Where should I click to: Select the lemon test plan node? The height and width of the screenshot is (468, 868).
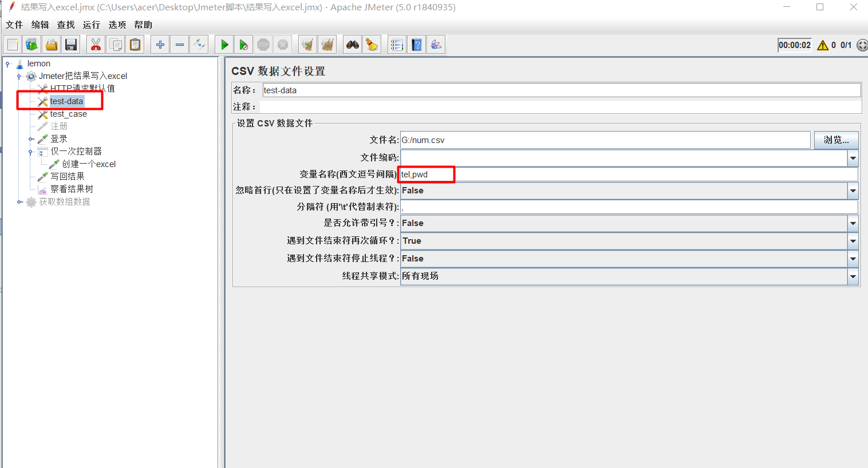[39, 64]
